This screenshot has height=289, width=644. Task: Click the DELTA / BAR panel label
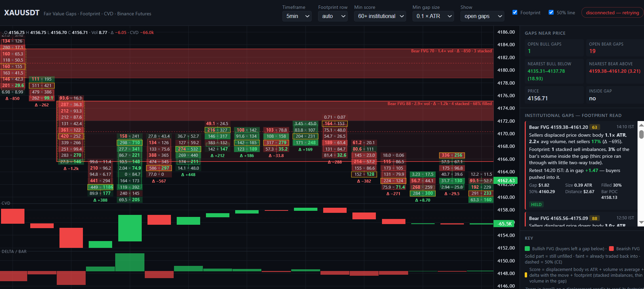pyautogui.click(x=14, y=251)
